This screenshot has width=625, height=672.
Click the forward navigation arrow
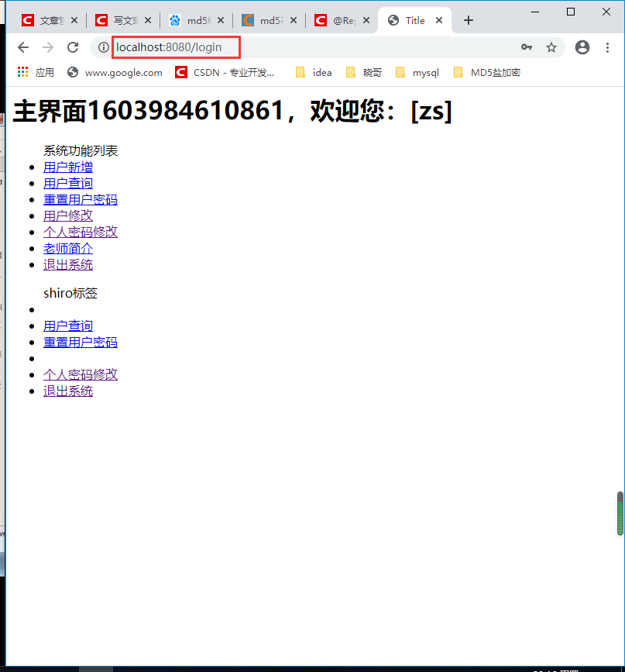(x=48, y=47)
